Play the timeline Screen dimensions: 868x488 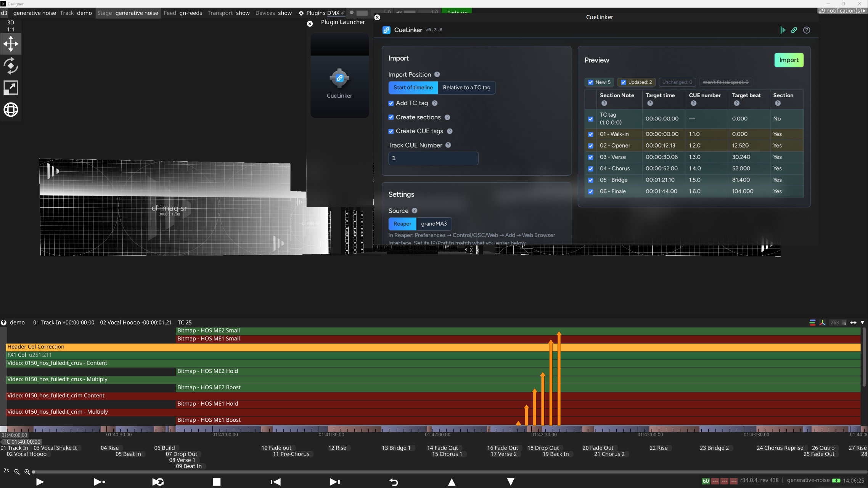pos(40,482)
